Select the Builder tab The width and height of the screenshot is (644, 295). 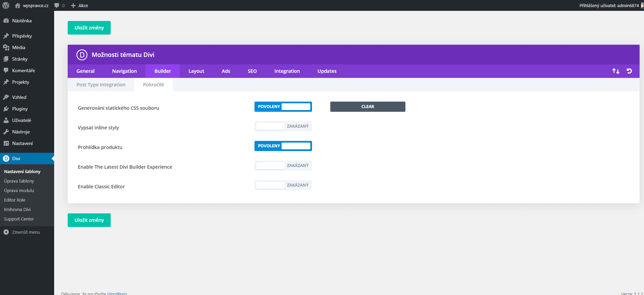click(x=163, y=71)
